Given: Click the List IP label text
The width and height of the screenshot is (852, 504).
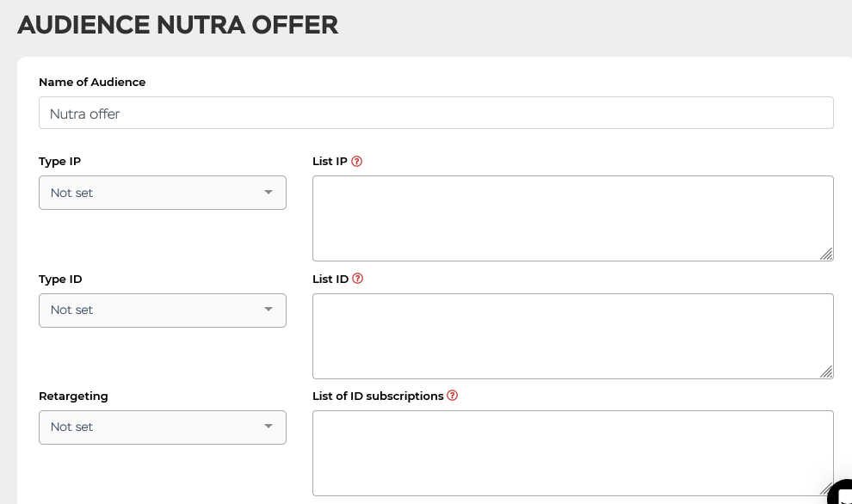Looking at the screenshot, I should point(330,162).
